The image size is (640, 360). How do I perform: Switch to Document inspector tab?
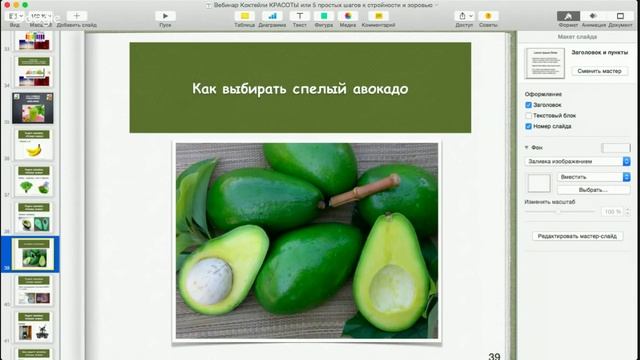(x=620, y=16)
